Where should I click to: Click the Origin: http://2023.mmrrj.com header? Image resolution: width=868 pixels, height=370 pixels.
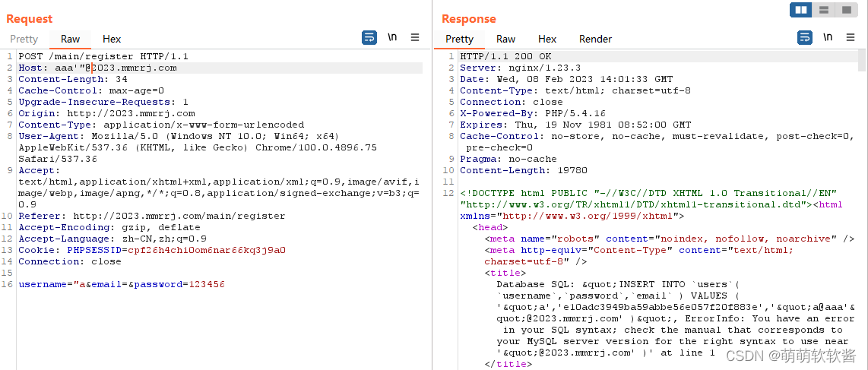107,113
